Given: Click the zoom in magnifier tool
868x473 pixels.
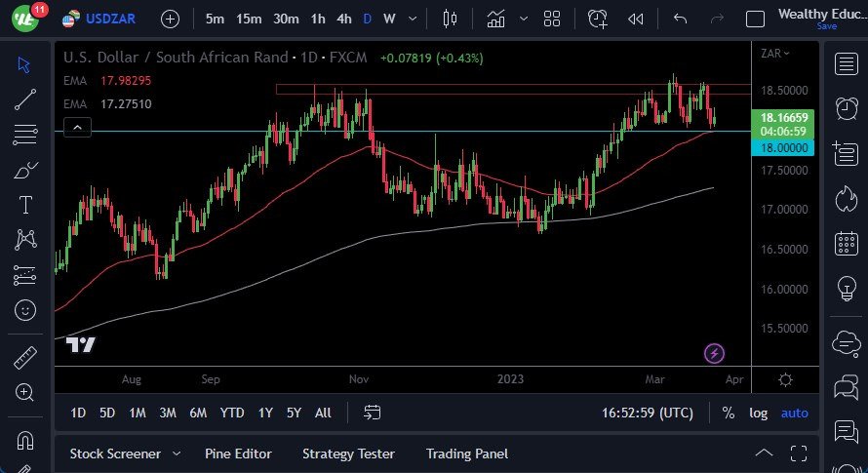Looking at the screenshot, I should tap(25, 392).
